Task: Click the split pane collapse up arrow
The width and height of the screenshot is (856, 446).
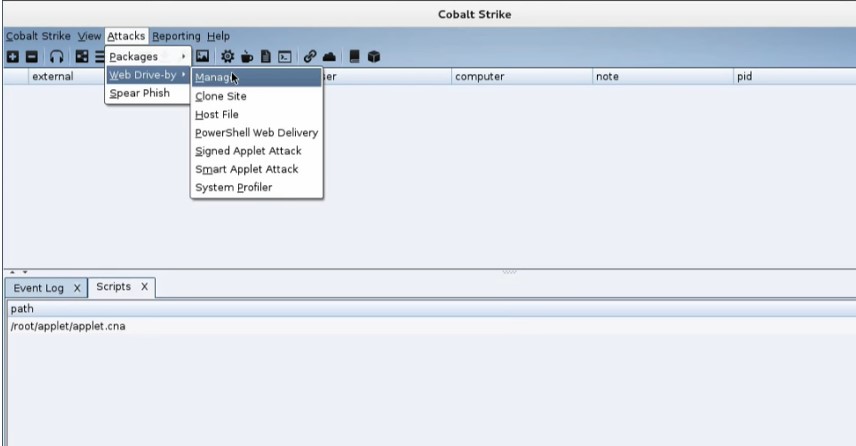Action: pyautogui.click(x=13, y=272)
